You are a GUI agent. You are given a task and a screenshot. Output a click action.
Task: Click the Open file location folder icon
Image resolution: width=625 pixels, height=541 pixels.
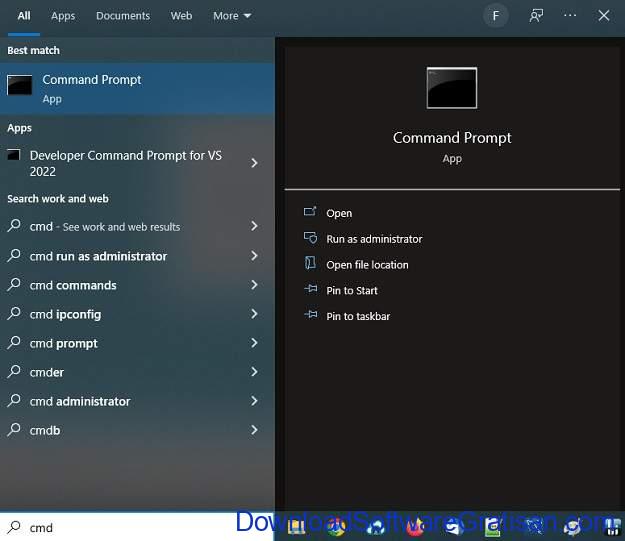click(310, 263)
